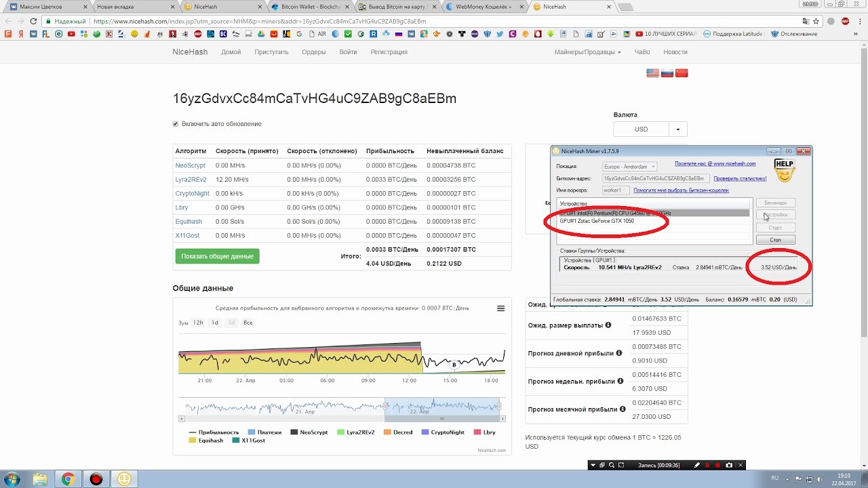Toggle X11Gost series in chart legend
The image size is (868, 488).
(x=248, y=441)
